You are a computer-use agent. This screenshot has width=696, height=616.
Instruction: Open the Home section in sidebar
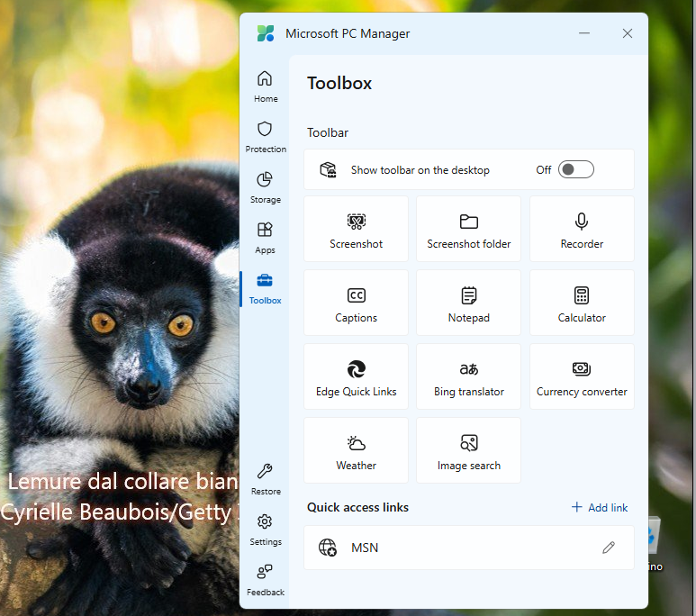click(x=266, y=86)
